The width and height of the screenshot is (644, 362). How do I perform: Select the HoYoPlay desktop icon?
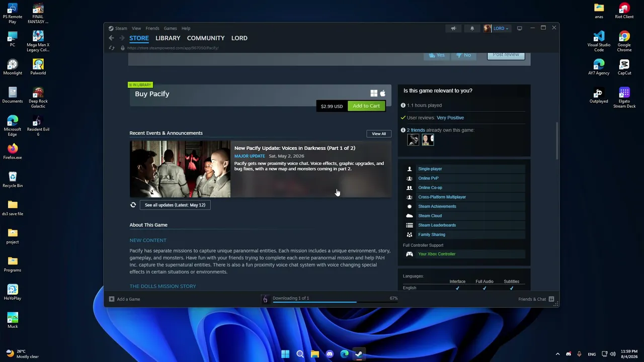[x=13, y=292]
